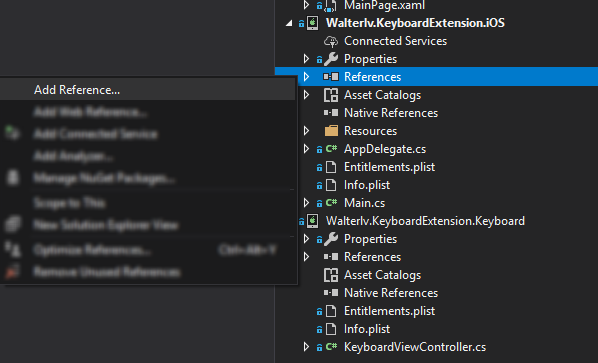Click the Asset Catalogs icon under Keyboard project
Image resolution: width=598 pixels, height=363 pixels.
click(x=331, y=275)
